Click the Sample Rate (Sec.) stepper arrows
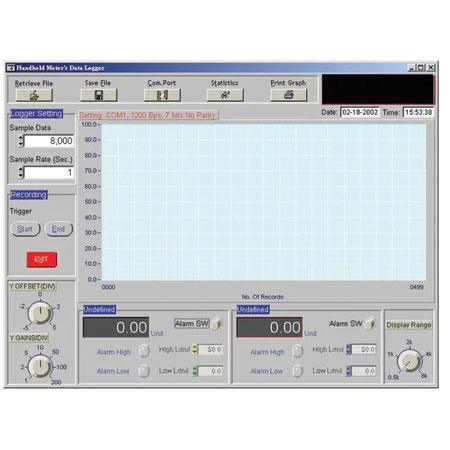The height and width of the screenshot is (450, 450). click(21, 172)
